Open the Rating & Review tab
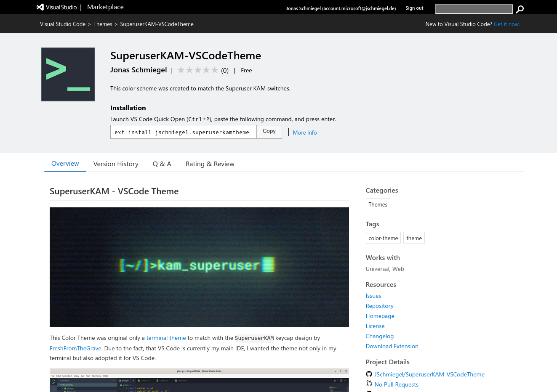 point(210,164)
